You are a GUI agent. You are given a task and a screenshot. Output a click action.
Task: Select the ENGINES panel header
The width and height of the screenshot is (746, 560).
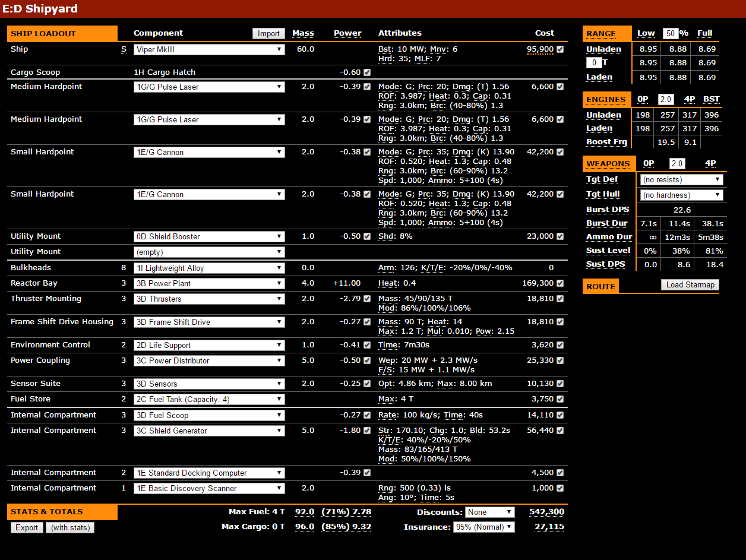(x=606, y=100)
